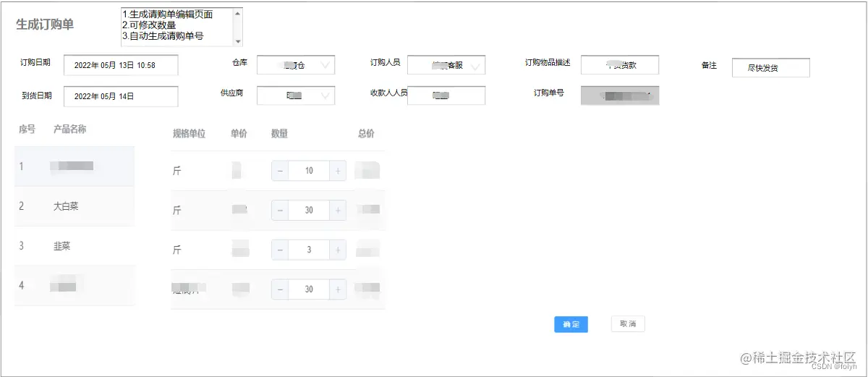This screenshot has height=377, width=868.
Task: Click quantity value 10 in row 1
Action: tap(309, 171)
